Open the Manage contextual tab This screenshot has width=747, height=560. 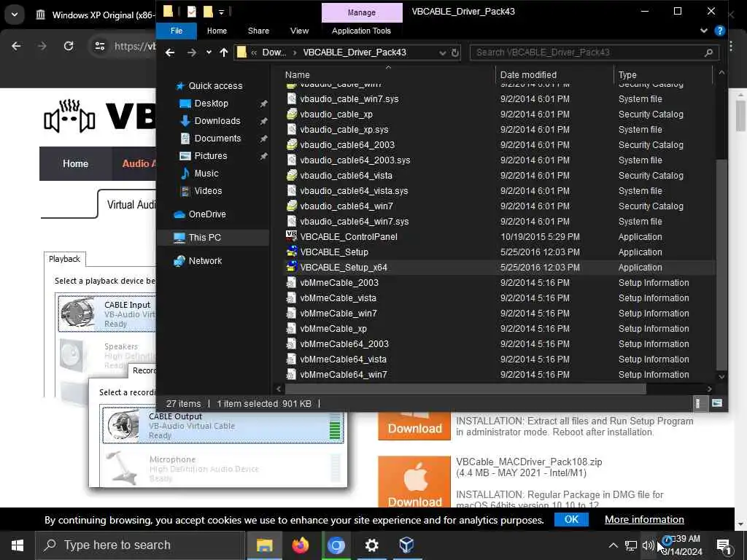[362, 12]
